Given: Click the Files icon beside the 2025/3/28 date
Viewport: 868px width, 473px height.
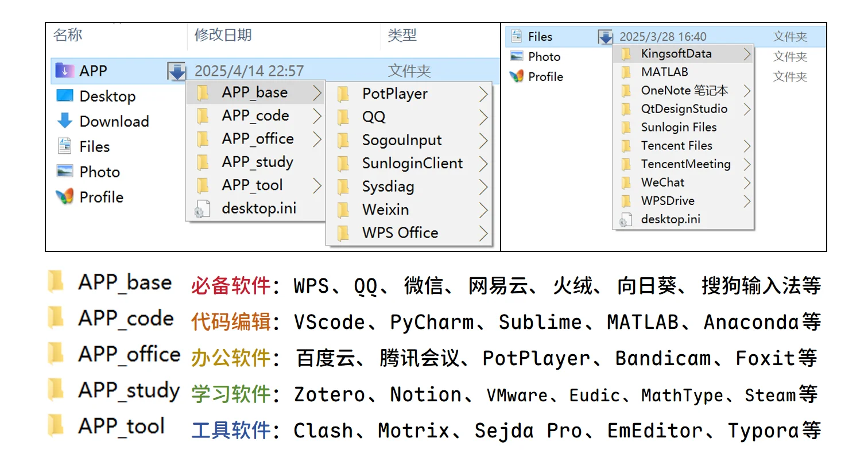Looking at the screenshot, I should click(517, 36).
